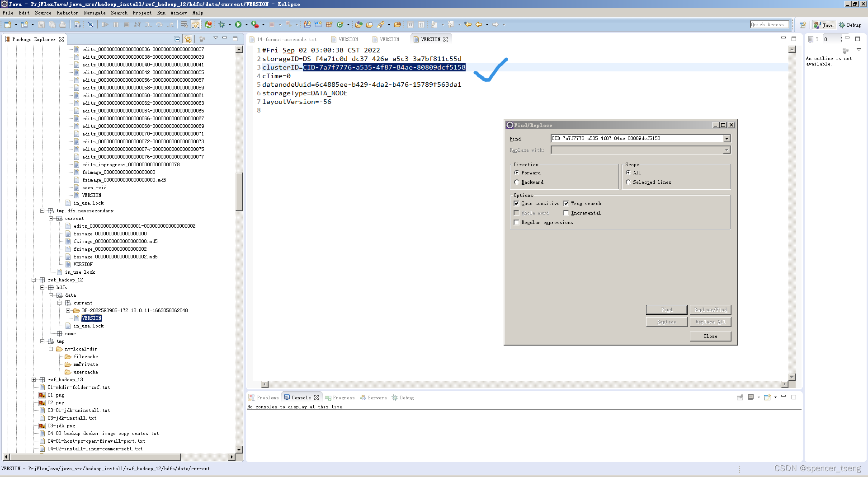Close the Find/Replace dialog via Close button
The width and height of the screenshot is (868, 477).
[x=710, y=336]
